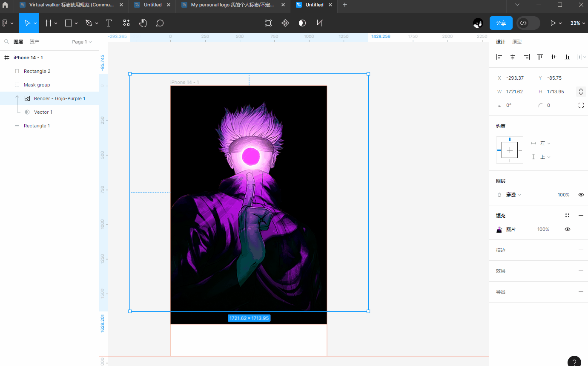Switch to the Assets tab in the left panel
588x366 pixels.
34,42
